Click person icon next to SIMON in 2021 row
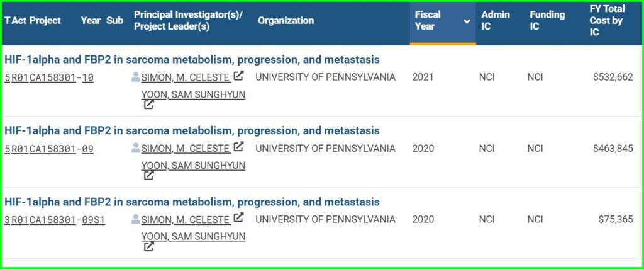644x269 pixels. [x=136, y=77]
